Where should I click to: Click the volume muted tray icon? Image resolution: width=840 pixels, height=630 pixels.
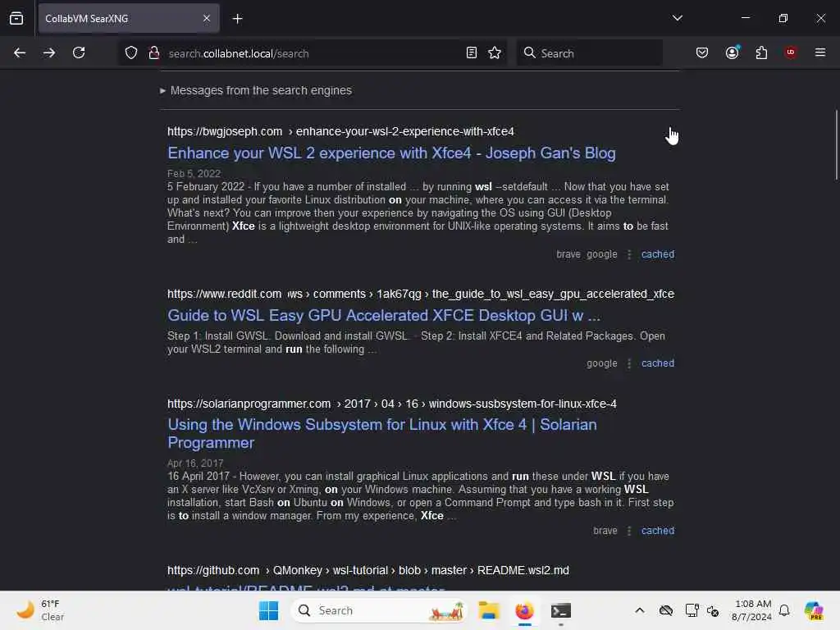[713, 610]
